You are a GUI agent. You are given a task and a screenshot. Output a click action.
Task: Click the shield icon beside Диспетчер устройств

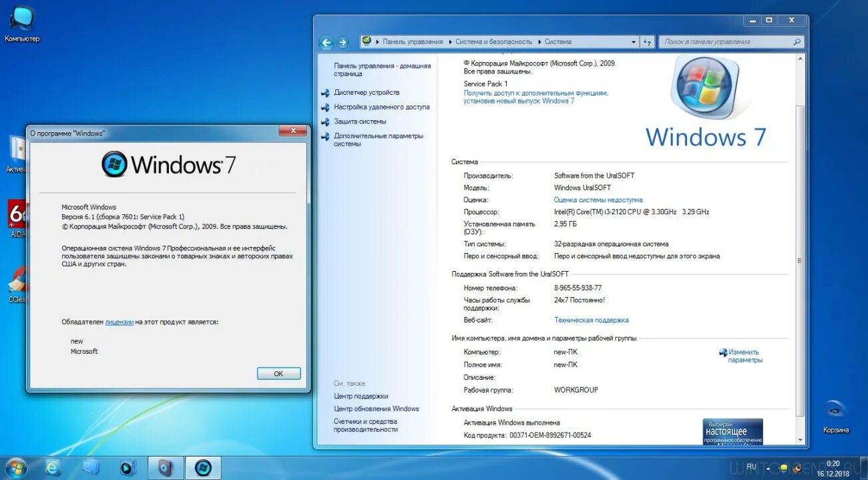click(x=325, y=93)
